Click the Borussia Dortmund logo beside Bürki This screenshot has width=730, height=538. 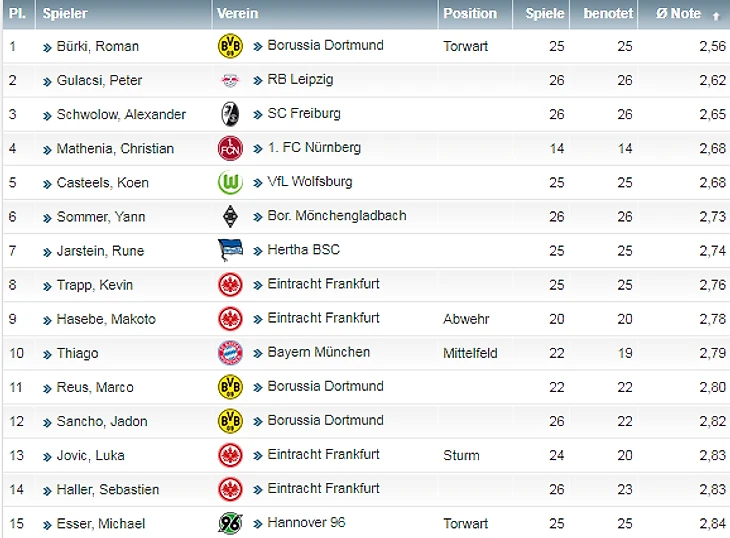pyautogui.click(x=230, y=45)
